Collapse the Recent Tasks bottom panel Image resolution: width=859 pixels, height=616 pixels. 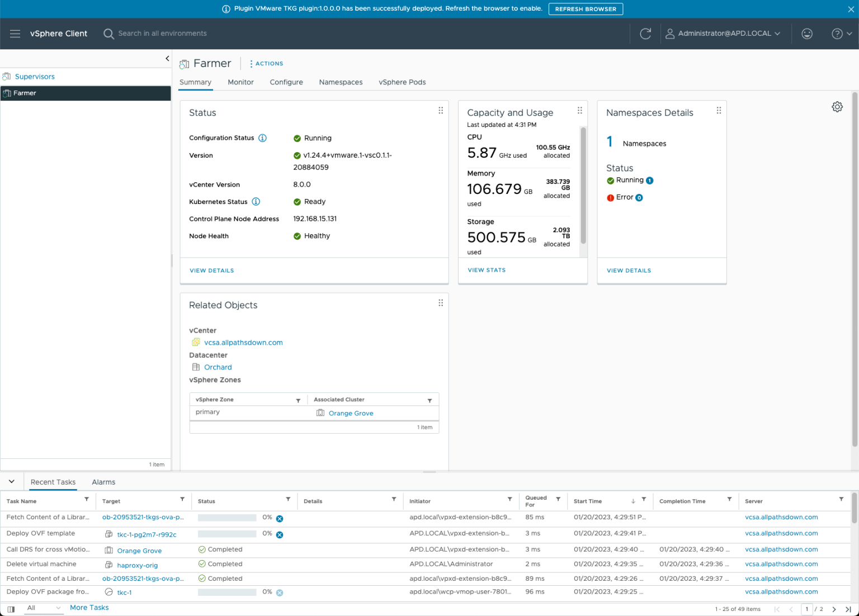click(x=11, y=481)
